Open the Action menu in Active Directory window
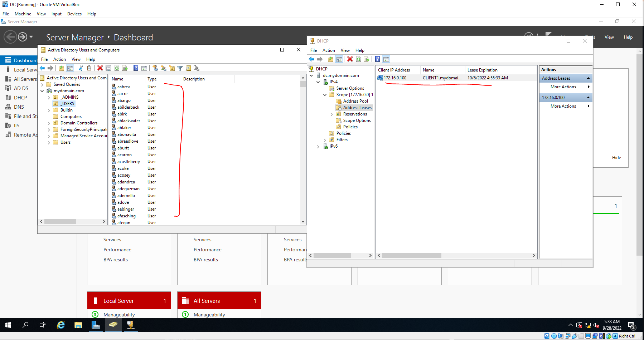The width and height of the screenshot is (644, 340). click(x=59, y=59)
